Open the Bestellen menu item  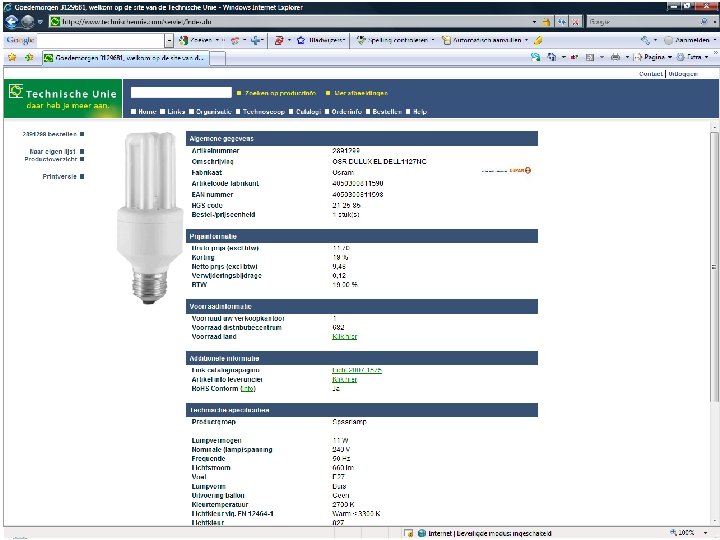tap(384, 112)
